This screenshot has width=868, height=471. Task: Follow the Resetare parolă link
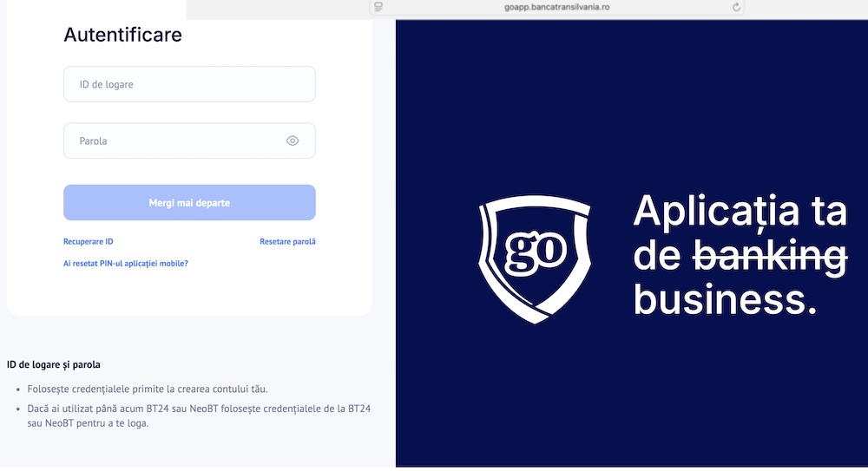(287, 242)
